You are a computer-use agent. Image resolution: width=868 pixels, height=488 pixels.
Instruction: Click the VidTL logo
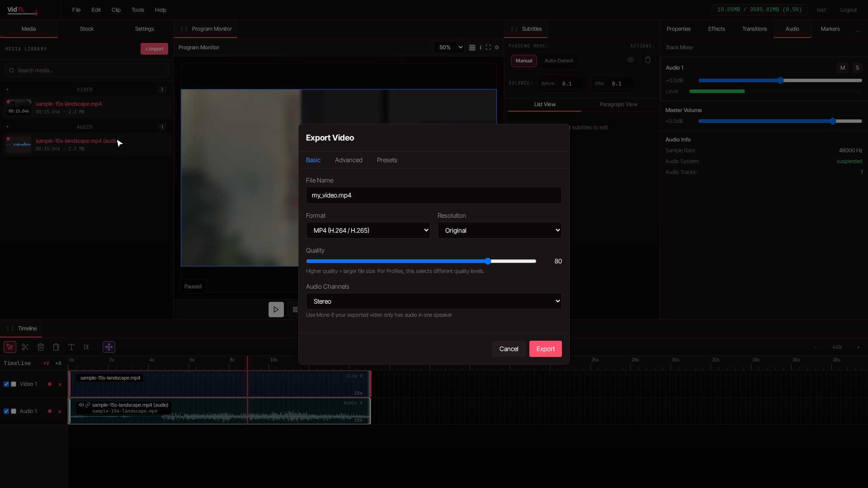click(x=22, y=10)
